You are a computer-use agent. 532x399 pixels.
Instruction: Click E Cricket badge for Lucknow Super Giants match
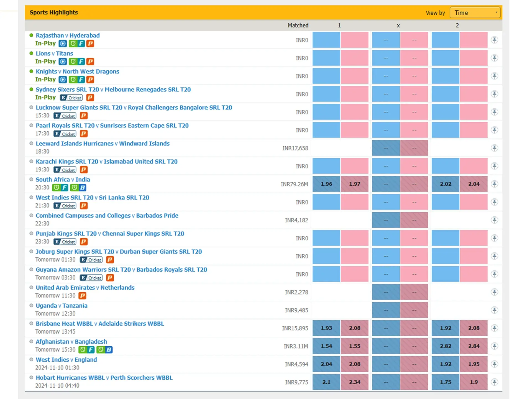(65, 116)
